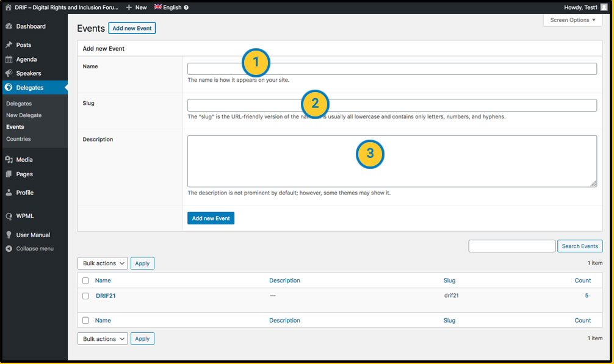Select New Delegate in the sidebar
This screenshot has height=364, width=614.
pyautogui.click(x=24, y=115)
